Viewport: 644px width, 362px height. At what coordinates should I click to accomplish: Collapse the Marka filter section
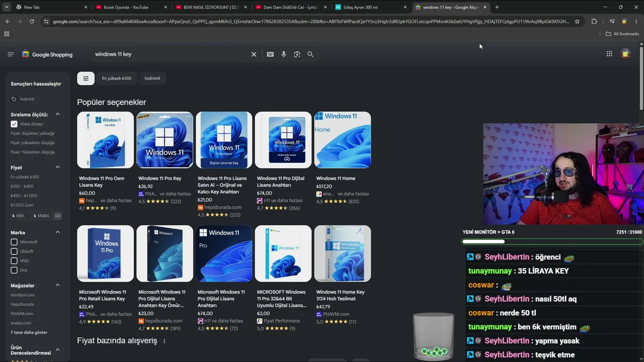point(57,232)
